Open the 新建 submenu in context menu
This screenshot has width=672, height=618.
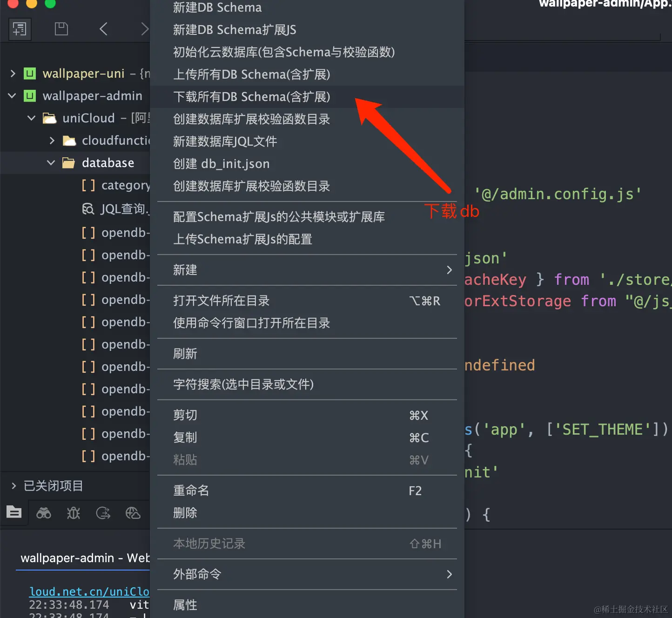coord(185,270)
